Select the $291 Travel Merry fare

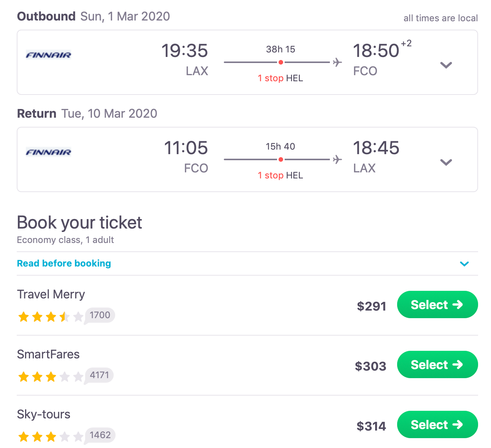tap(437, 304)
